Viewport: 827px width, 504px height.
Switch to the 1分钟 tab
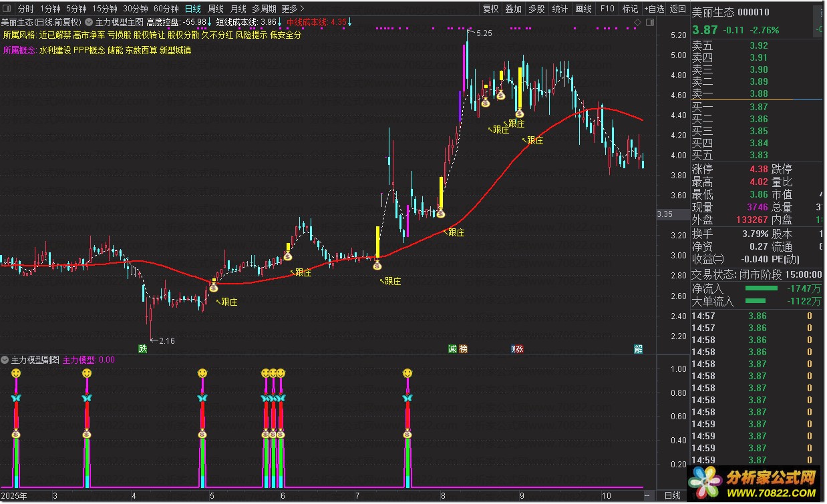tap(50, 9)
